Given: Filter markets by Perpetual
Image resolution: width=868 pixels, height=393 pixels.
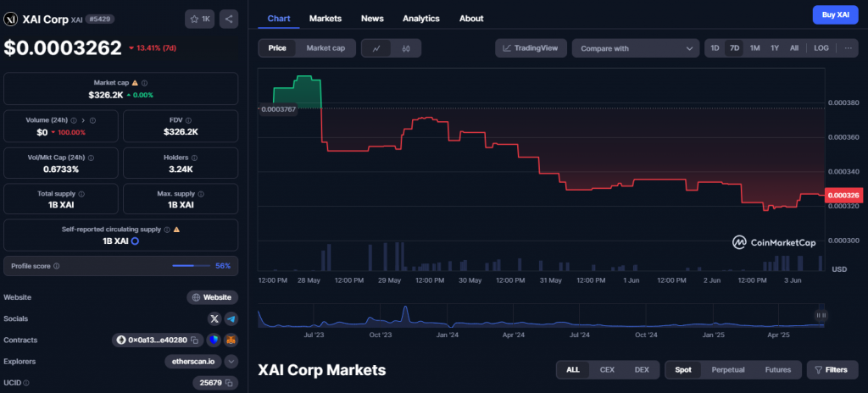Looking at the screenshot, I should coord(728,370).
